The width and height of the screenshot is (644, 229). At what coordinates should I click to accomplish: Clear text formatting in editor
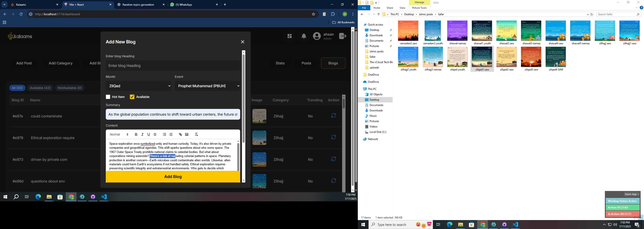(196, 134)
